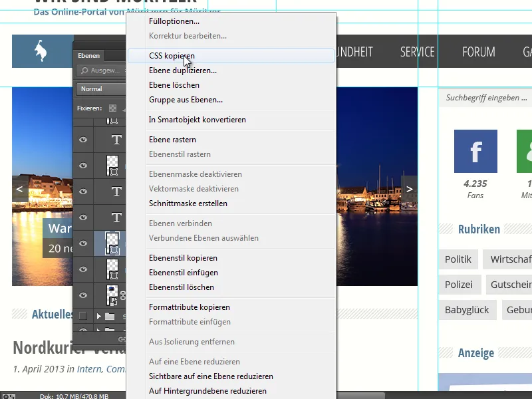The height and width of the screenshot is (399, 532).
Task: Click Ebene rastern menu item
Action: coord(231,140)
